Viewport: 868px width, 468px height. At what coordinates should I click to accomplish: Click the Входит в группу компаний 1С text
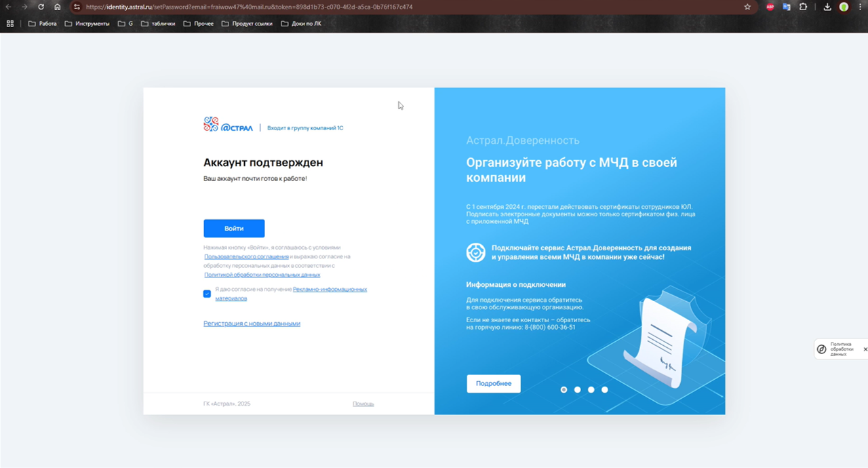305,128
